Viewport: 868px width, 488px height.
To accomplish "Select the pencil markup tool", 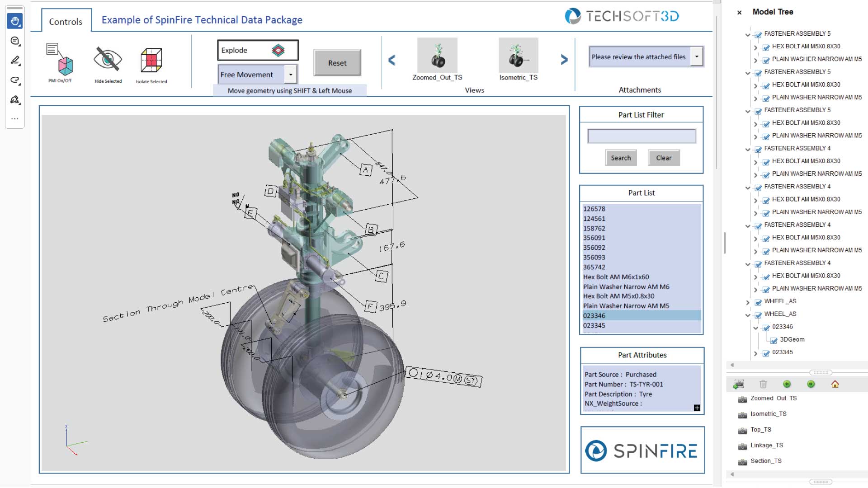I will [14, 60].
